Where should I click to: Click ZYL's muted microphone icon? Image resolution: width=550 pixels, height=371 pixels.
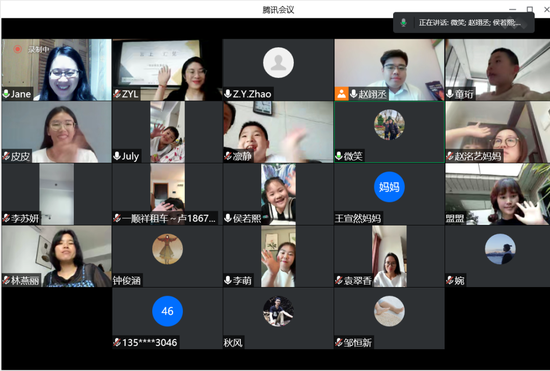tap(117, 94)
